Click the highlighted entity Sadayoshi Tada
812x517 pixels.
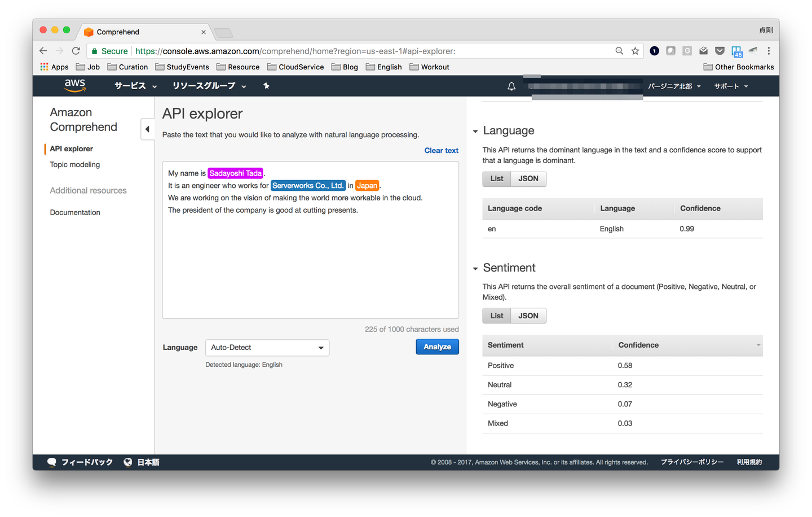tap(236, 173)
